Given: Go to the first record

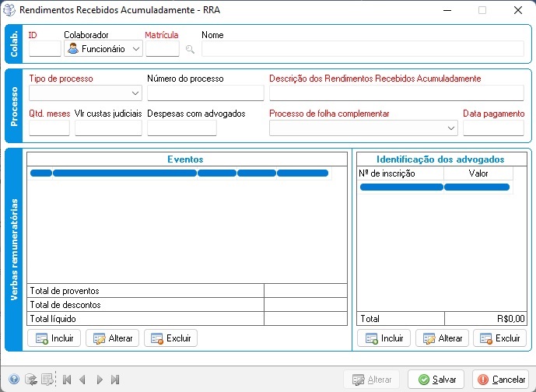Looking at the screenshot, I should pyautogui.click(x=67, y=380).
